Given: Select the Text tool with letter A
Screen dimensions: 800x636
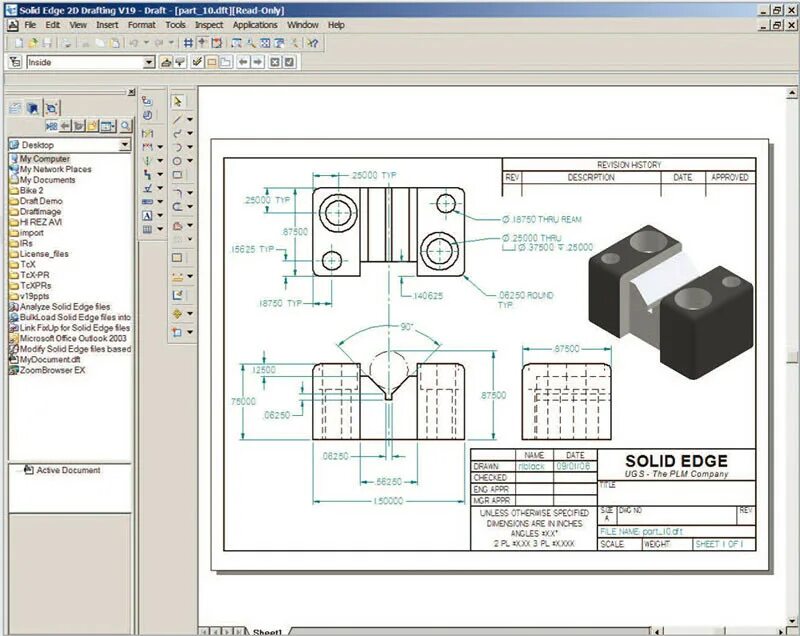Looking at the screenshot, I should pos(147,216).
